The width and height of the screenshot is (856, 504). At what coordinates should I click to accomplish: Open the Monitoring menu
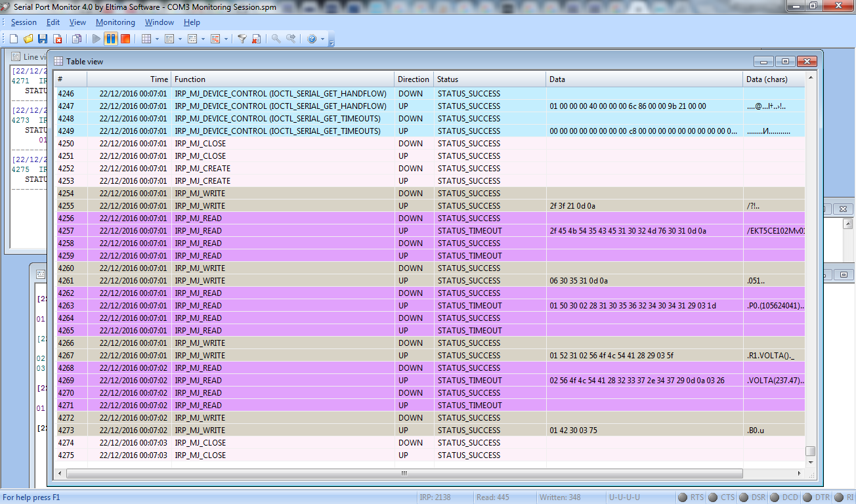tap(115, 22)
